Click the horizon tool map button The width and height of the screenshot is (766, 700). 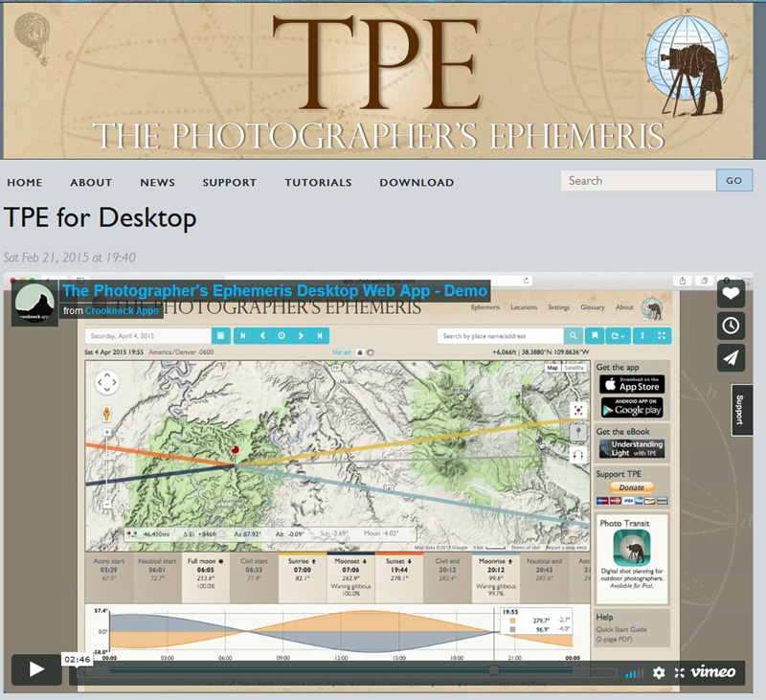[578, 456]
